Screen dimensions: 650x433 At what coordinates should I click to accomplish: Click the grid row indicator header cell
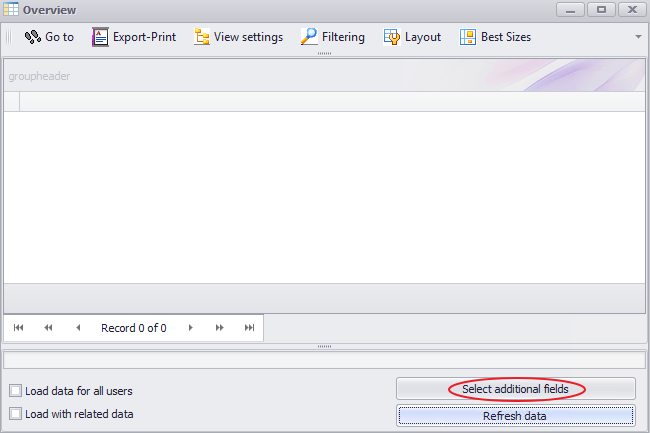click(x=12, y=101)
